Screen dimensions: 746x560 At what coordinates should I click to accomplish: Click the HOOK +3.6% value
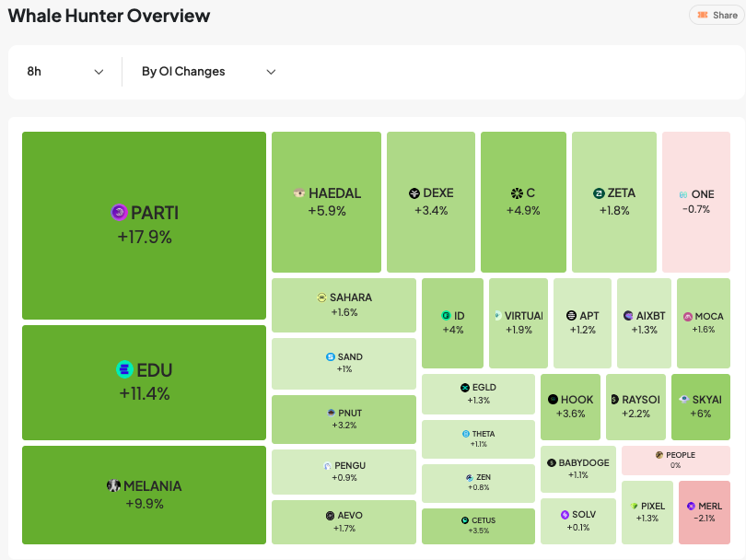(x=570, y=414)
